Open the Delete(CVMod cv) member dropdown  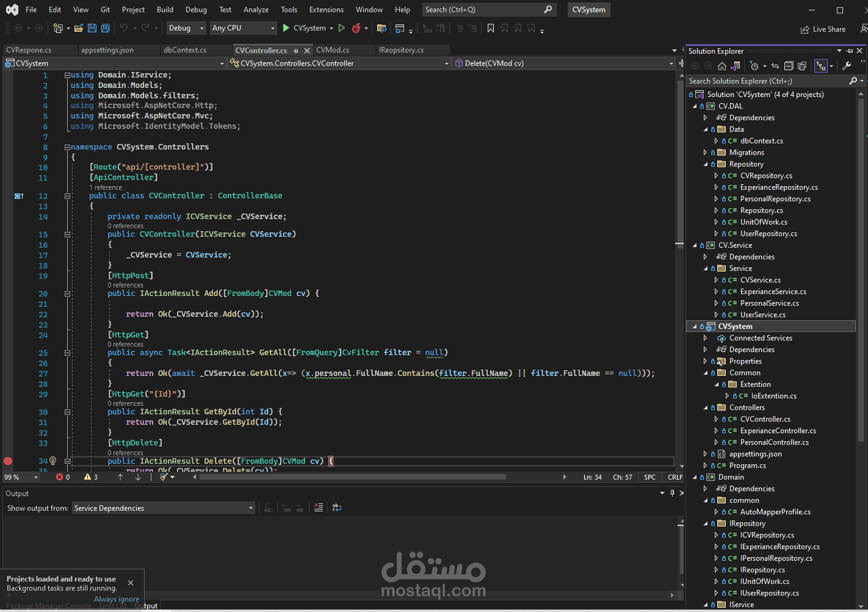point(563,63)
